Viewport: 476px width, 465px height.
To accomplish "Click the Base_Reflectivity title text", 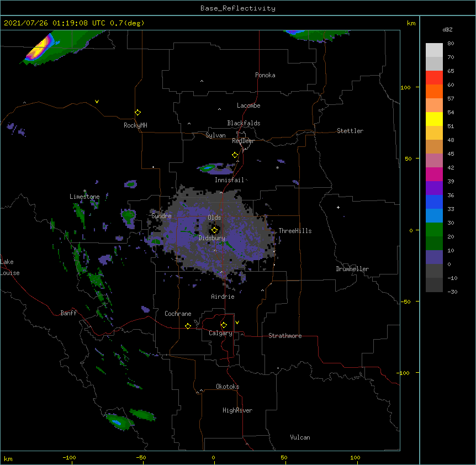I will [238, 8].
